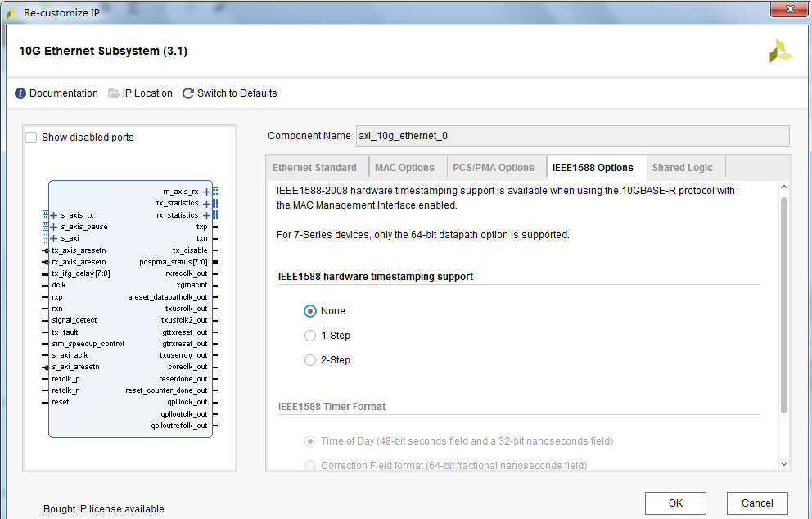
Task: Click the resetdone_out port label
Action: (x=183, y=379)
